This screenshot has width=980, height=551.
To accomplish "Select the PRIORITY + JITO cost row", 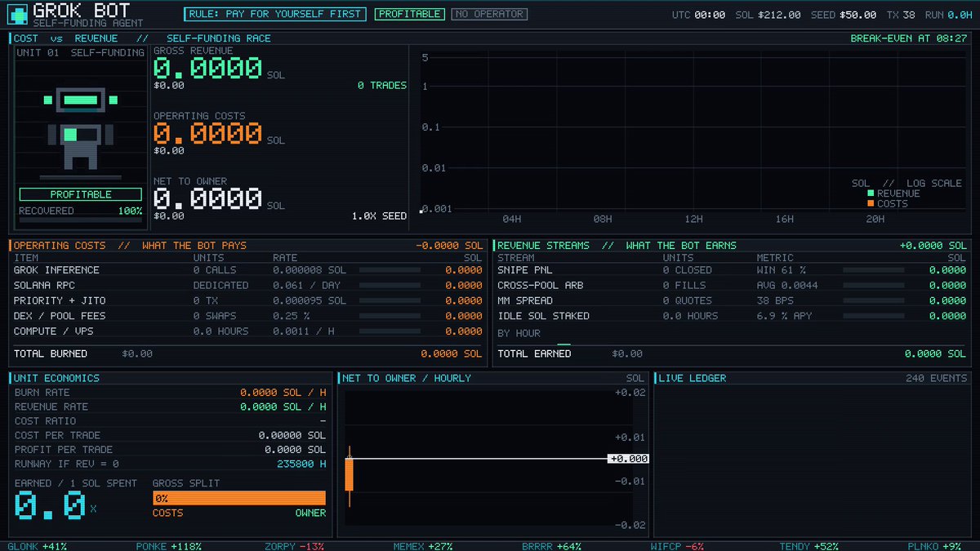I will [x=247, y=300].
